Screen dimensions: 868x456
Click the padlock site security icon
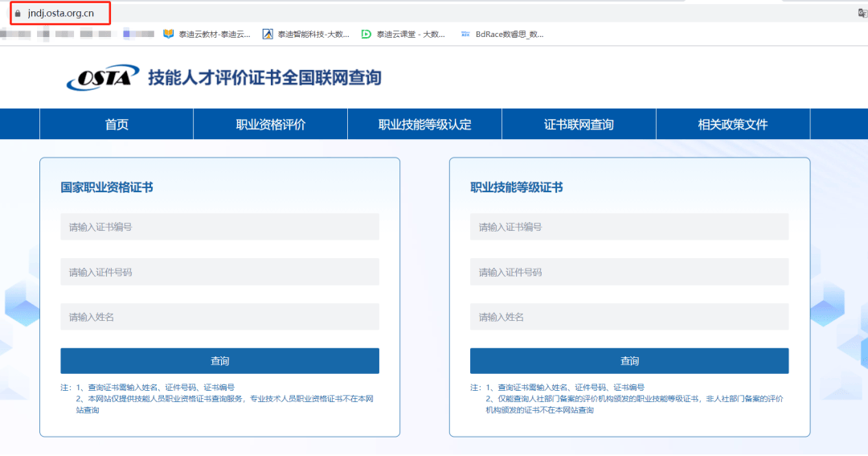[18, 14]
